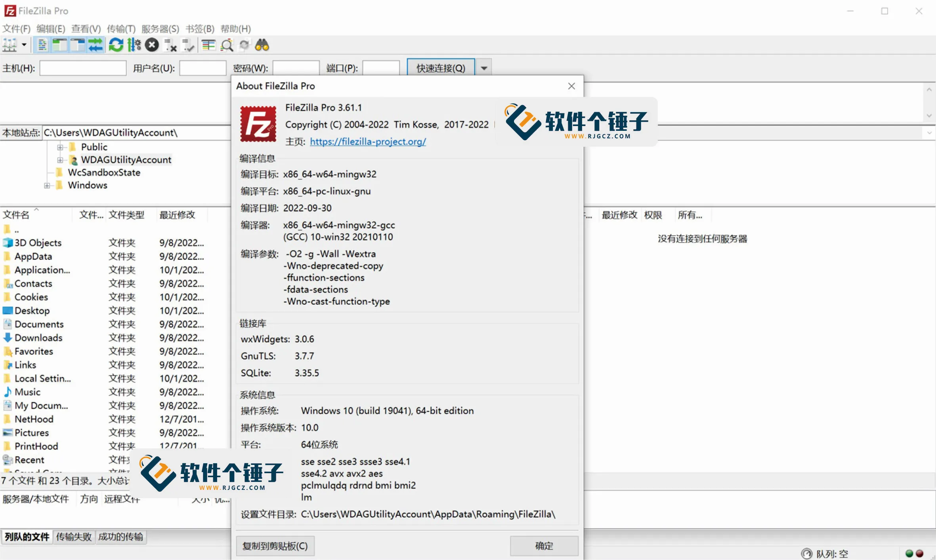
Task: Open 书签(B) menu
Action: 200,29
